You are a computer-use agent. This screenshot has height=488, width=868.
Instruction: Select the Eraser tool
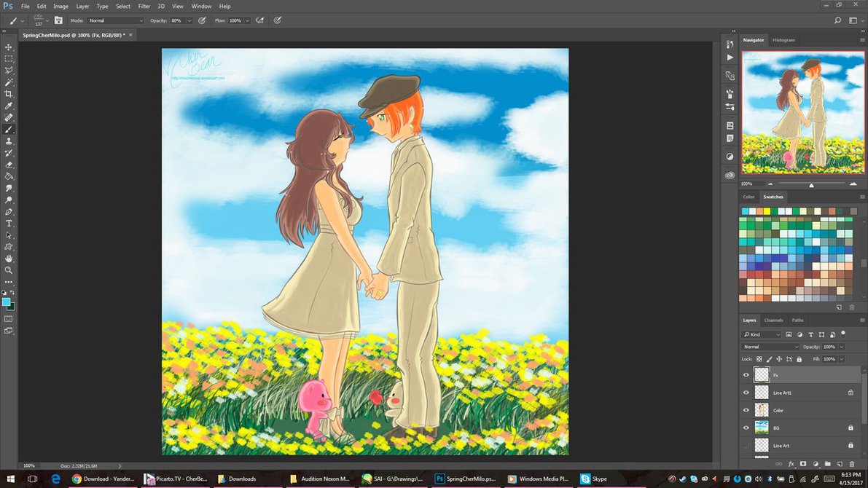click(x=8, y=165)
